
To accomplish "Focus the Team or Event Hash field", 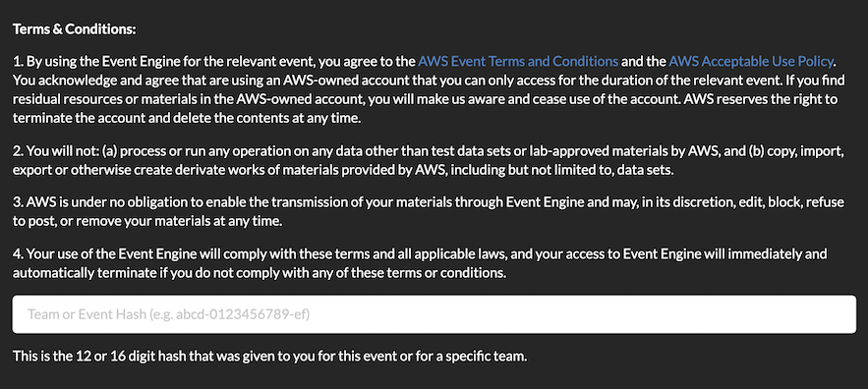I will point(434,314).
